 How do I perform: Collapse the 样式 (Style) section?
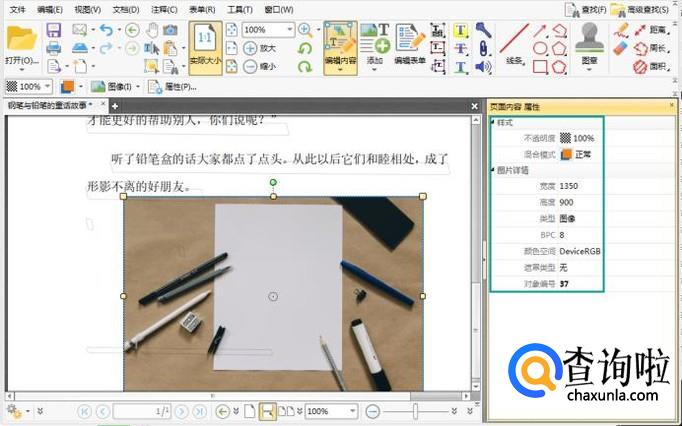[493, 123]
